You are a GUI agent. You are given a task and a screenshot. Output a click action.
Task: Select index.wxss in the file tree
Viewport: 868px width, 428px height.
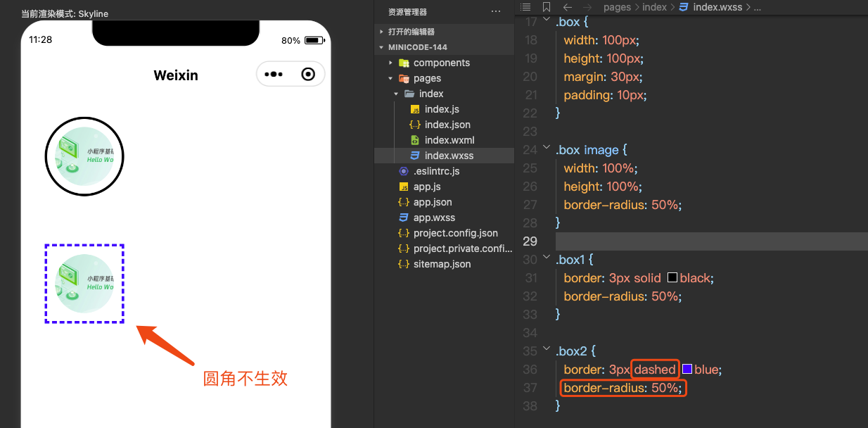449,156
